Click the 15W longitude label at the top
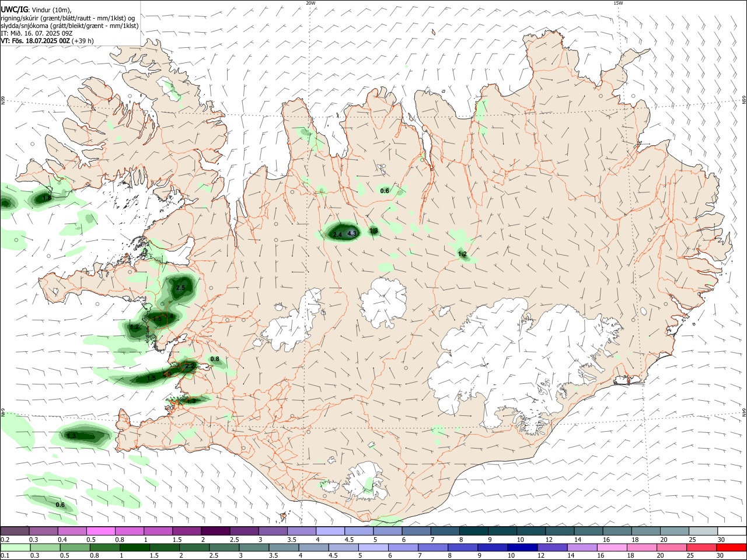 coord(619,3)
